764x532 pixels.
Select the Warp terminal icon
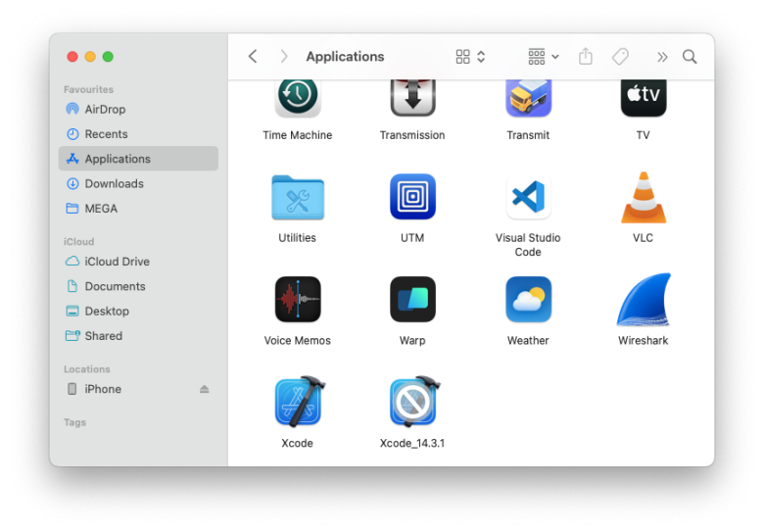pyautogui.click(x=412, y=300)
